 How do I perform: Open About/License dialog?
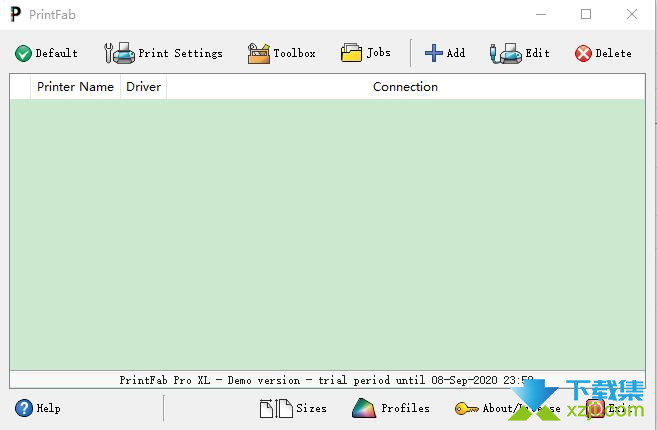(x=507, y=408)
